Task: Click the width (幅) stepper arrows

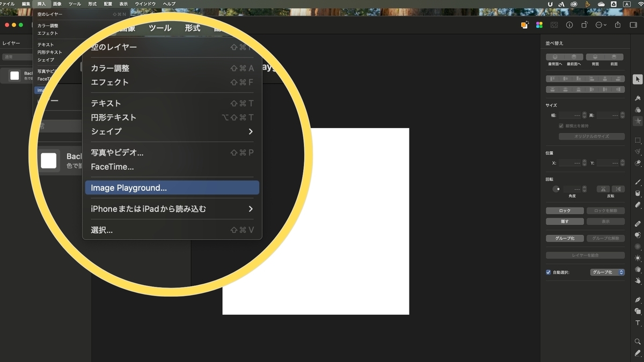Action: pos(584,115)
